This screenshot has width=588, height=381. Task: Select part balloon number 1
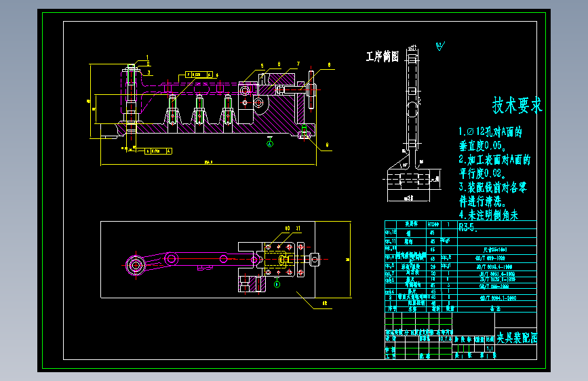[147, 58]
